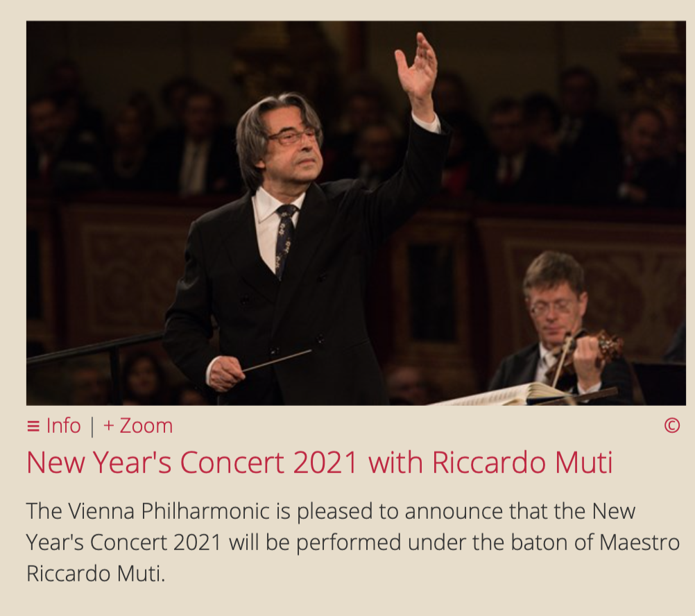The width and height of the screenshot is (695, 616).
Task: Click the concert photo of the conductor
Action: point(356,213)
